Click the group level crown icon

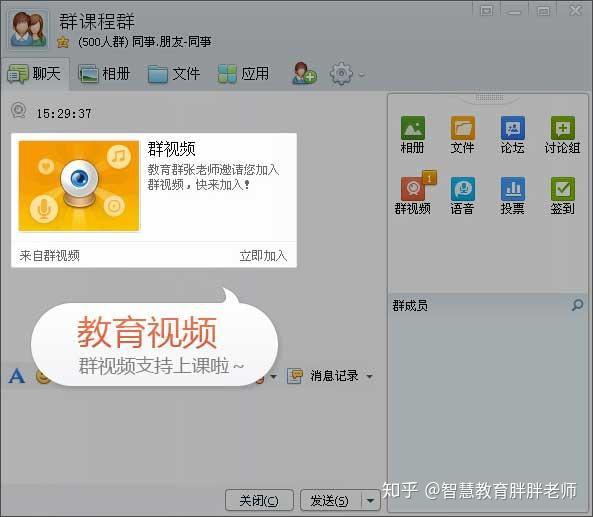point(63,42)
